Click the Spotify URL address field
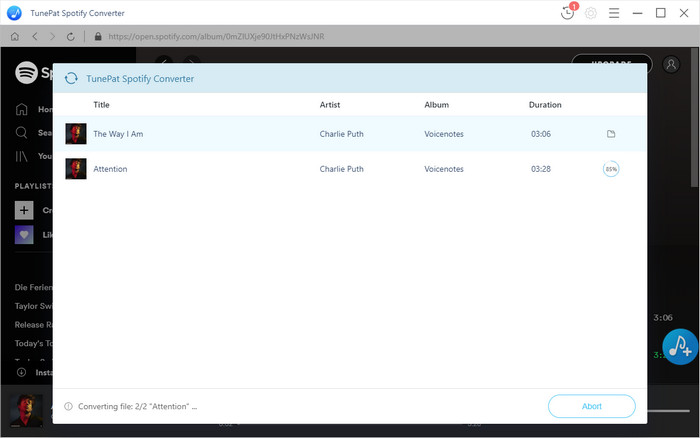The height and width of the screenshot is (438, 700). pos(217,37)
